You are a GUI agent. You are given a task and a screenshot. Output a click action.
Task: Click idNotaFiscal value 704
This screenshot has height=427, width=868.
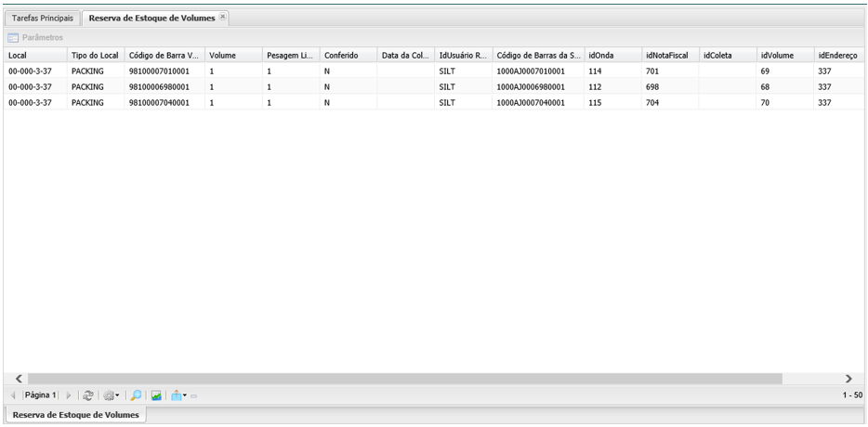tap(652, 102)
